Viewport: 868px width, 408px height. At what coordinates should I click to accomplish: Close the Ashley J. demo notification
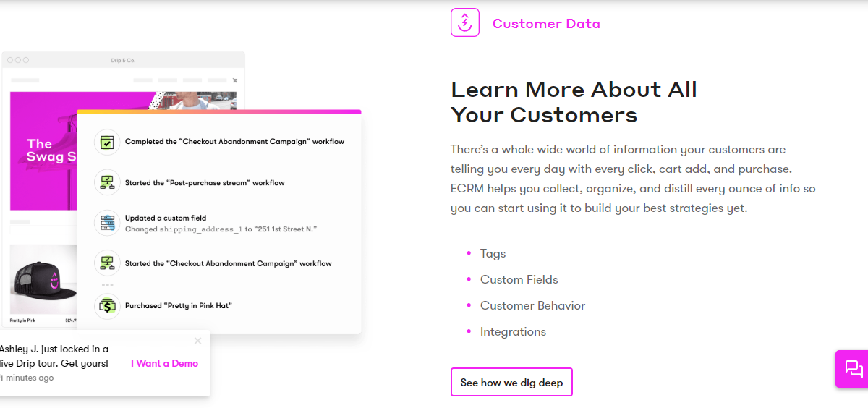(x=198, y=341)
